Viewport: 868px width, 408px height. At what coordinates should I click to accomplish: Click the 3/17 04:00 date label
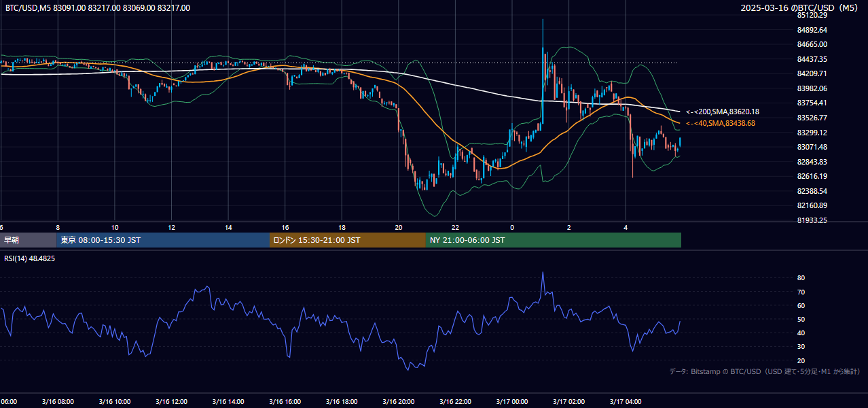click(626, 402)
